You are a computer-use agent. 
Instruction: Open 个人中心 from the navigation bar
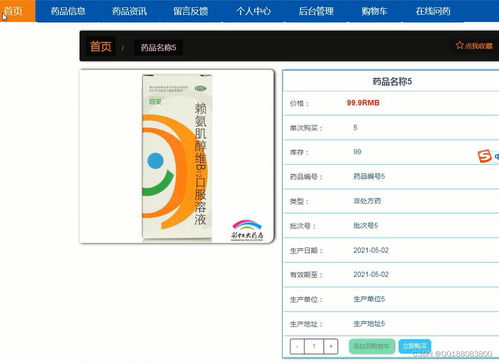click(253, 11)
